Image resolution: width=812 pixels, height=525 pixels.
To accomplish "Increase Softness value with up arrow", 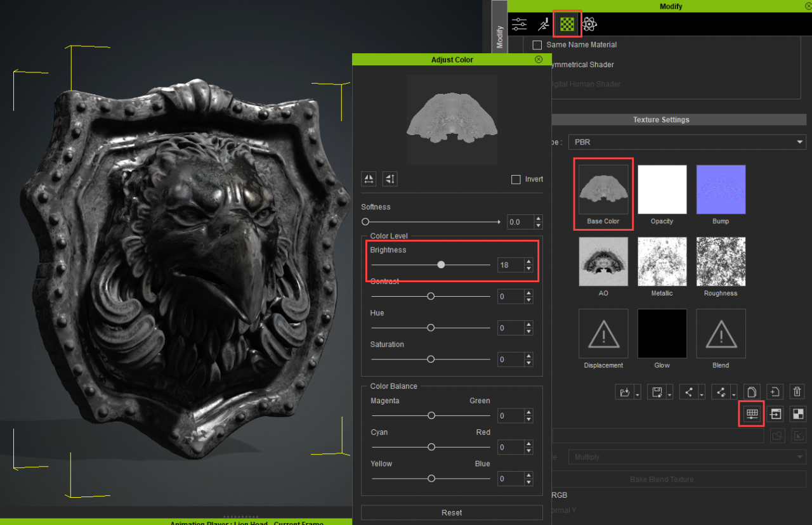I will coord(538,219).
